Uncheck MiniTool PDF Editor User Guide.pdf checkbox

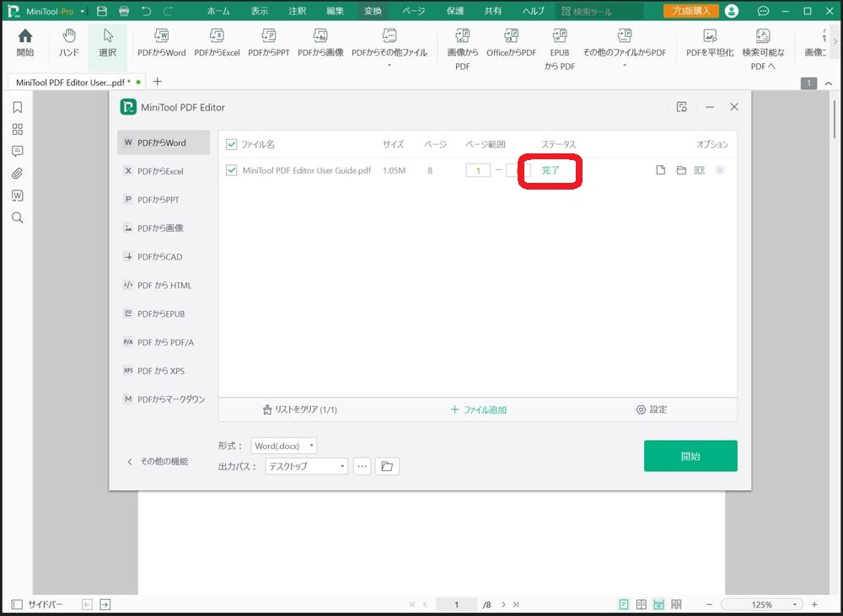tap(232, 170)
